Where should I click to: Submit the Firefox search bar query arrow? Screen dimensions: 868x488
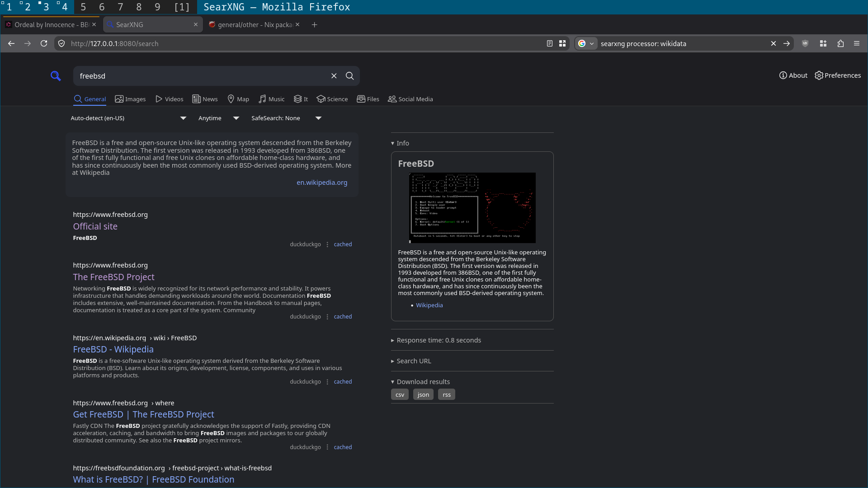tap(787, 43)
